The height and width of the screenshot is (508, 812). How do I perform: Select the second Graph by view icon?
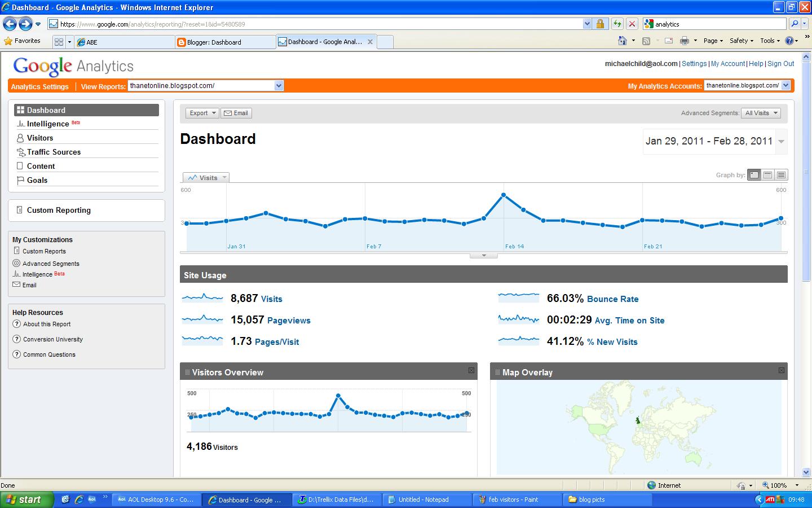(767, 175)
